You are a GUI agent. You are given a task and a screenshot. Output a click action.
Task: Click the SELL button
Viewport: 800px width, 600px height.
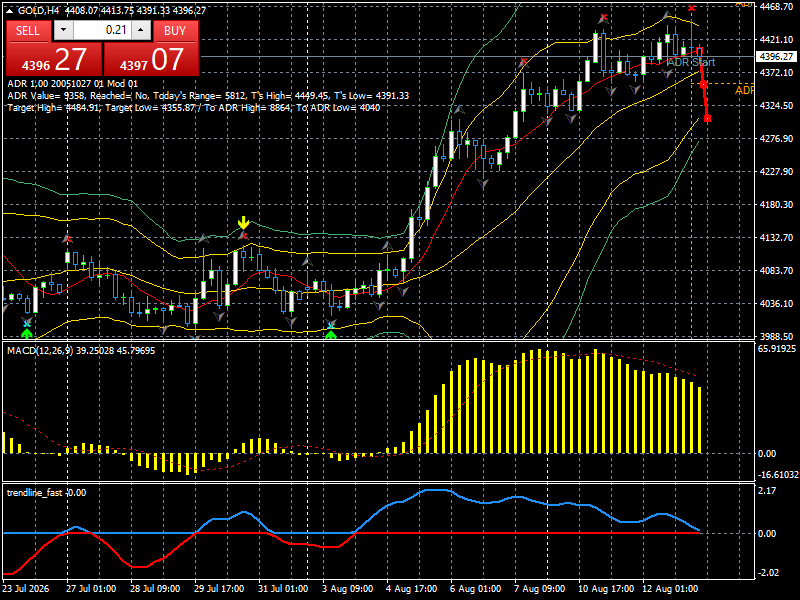pyautogui.click(x=28, y=31)
